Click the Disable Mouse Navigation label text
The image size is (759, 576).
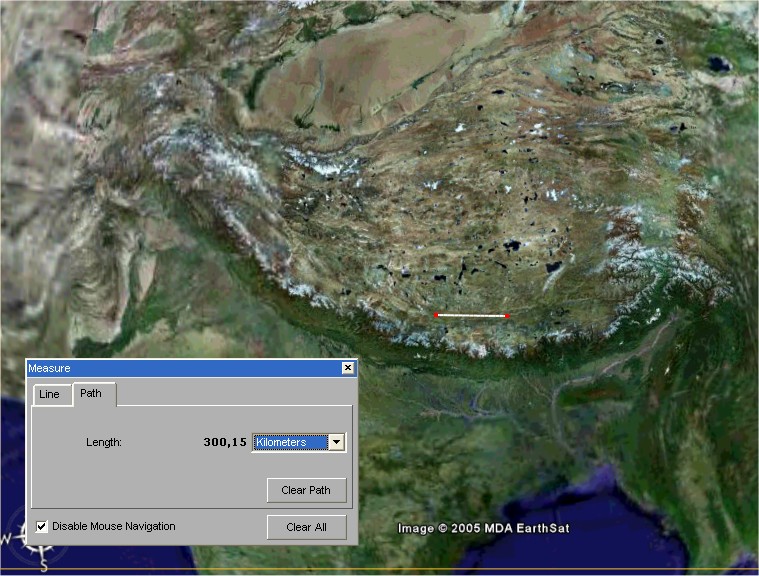[113, 526]
